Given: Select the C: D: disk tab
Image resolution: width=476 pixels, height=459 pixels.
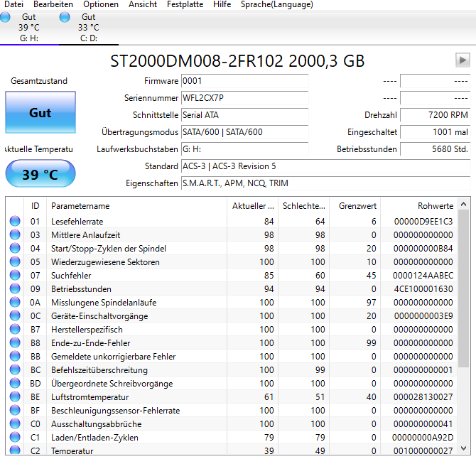Looking at the screenshot, I should [x=89, y=28].
